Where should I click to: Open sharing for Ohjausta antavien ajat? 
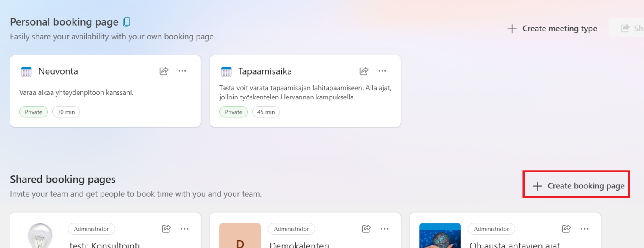point(566,229)
